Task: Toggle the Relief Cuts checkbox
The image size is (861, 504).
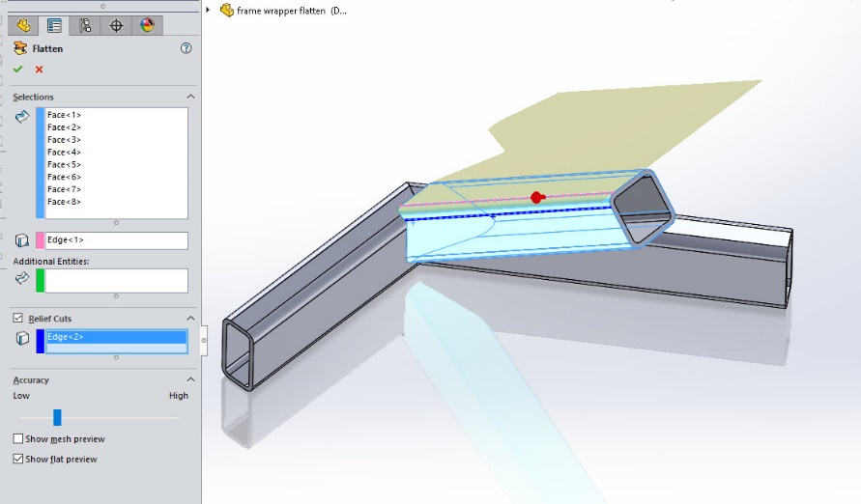Action: pyautogui.click(x=18, y=318)
